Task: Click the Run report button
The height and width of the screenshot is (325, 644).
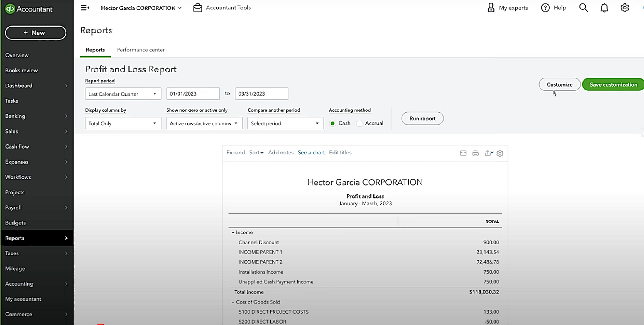Action: click(422, 119)
